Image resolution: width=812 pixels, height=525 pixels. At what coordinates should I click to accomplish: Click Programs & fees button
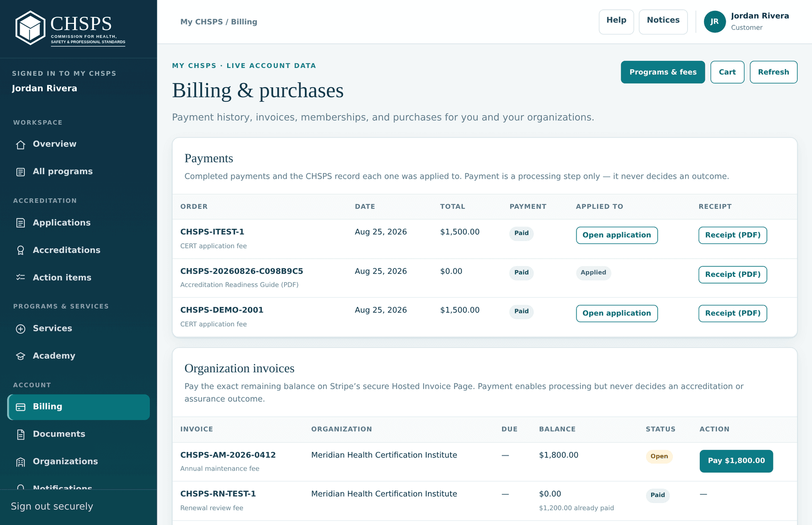click(663, 72)
